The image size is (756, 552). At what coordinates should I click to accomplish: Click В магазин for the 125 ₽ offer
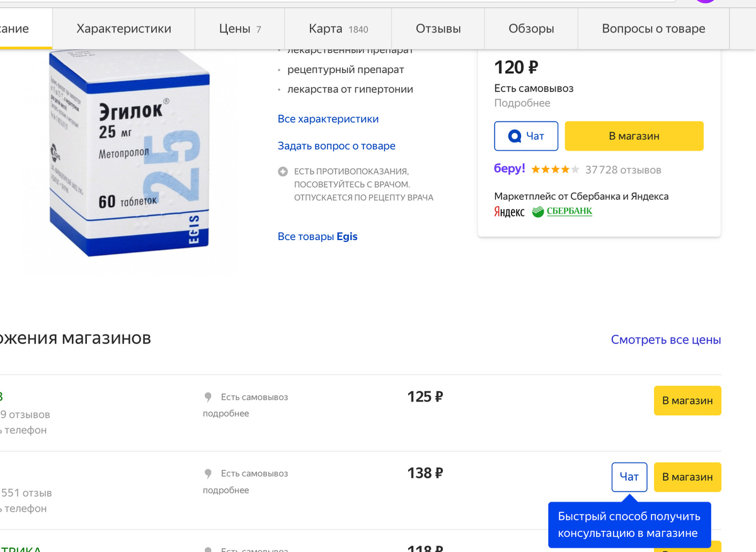pos(687,401)
